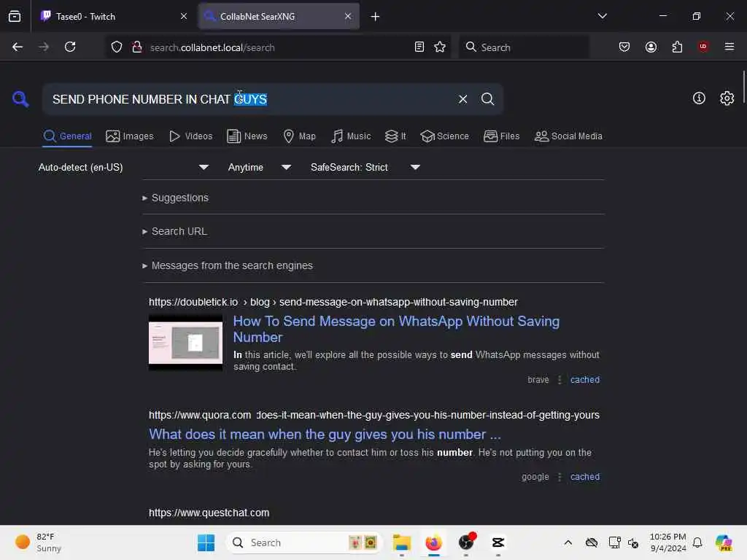Click the site security padlock icon
The height and width of the screenshot is (560, 747).
pos(137,47)
